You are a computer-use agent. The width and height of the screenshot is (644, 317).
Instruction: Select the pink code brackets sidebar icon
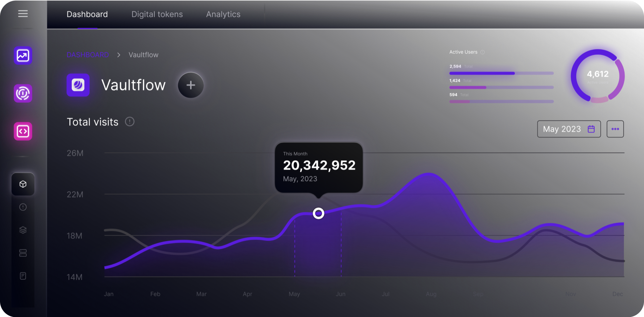click(x=22, y=131)
